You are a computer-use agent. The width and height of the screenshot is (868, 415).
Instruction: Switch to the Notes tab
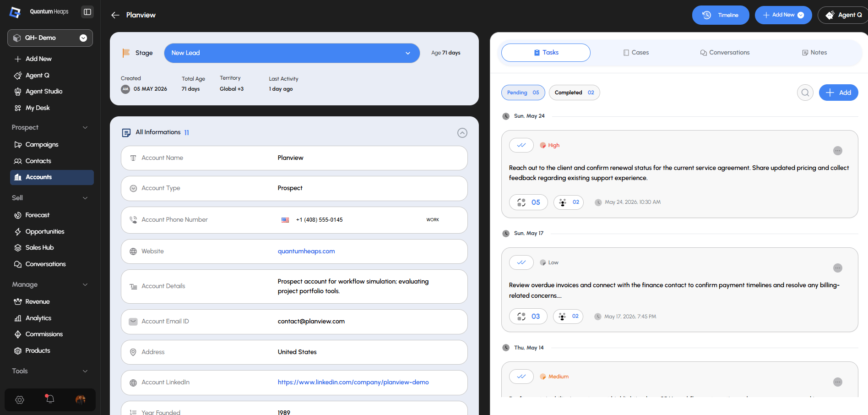[x=814, y=53]
